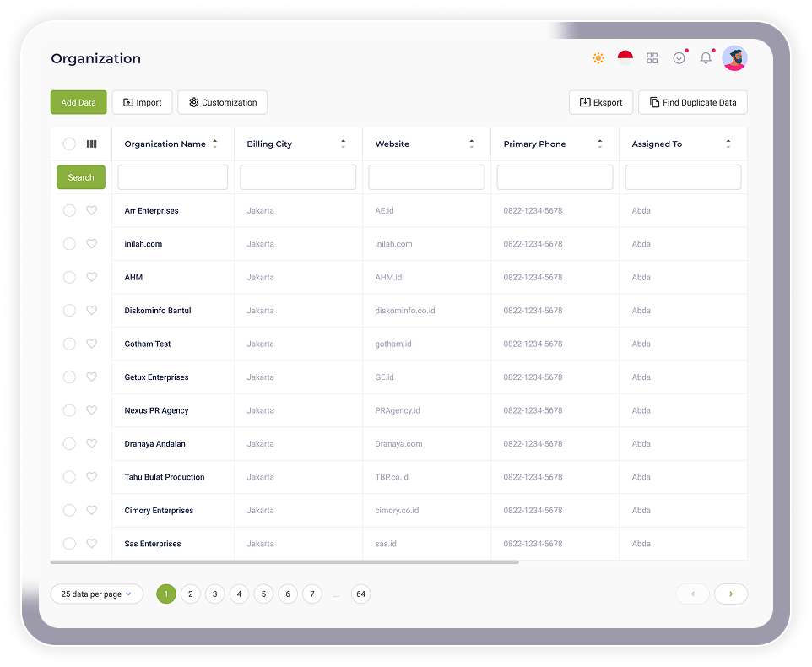Sort by Primary Phone column arrows
The height and width of the screenshot is (667, 812).
599,144
